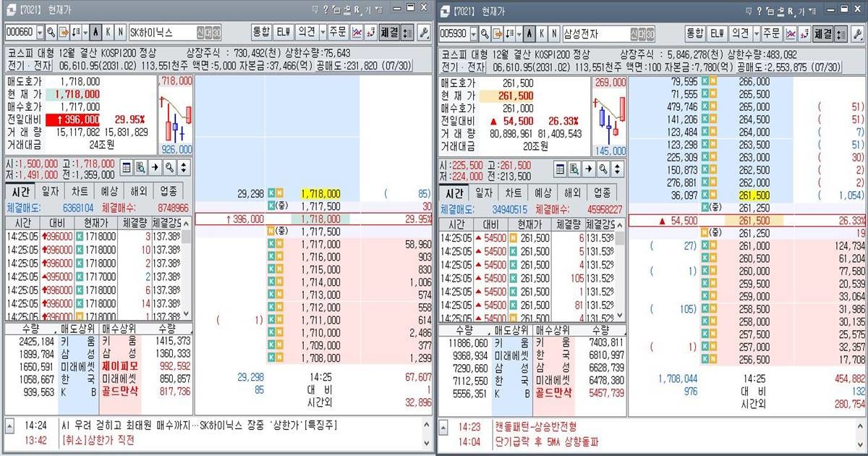Click the stock search magnifier in 삼성전자 window
This screenshot has height=456, width=868.
point(485,33)
